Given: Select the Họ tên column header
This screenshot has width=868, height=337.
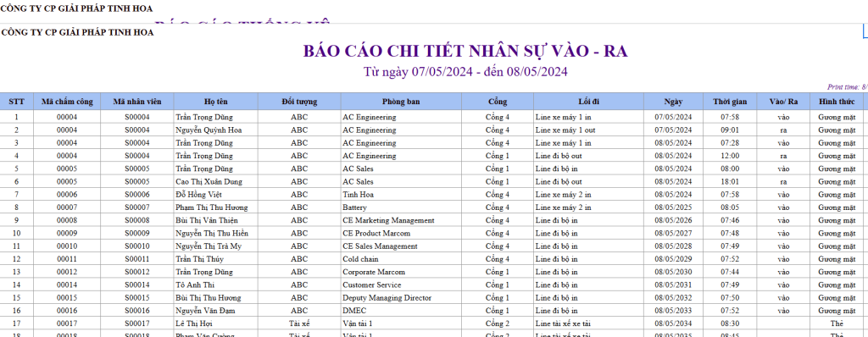Looking at the screenshot, I should [216, 102].
